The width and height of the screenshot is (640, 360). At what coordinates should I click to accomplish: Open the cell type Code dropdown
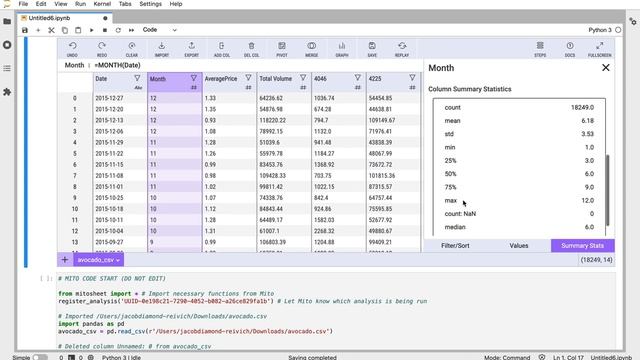click(160, 30)
